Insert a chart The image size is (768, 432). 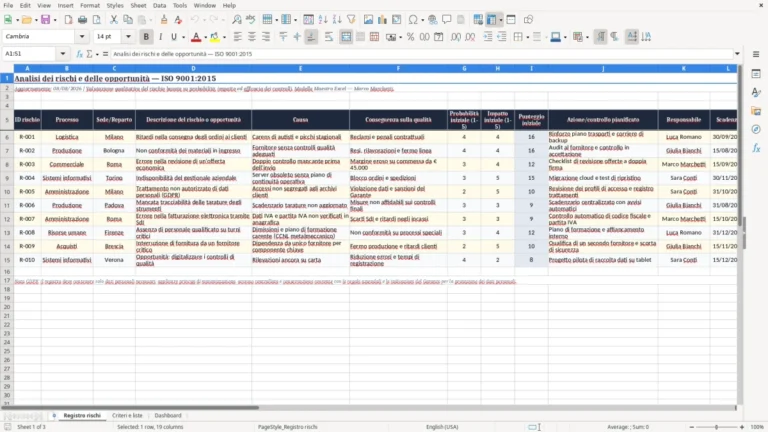tap(383, 20)
